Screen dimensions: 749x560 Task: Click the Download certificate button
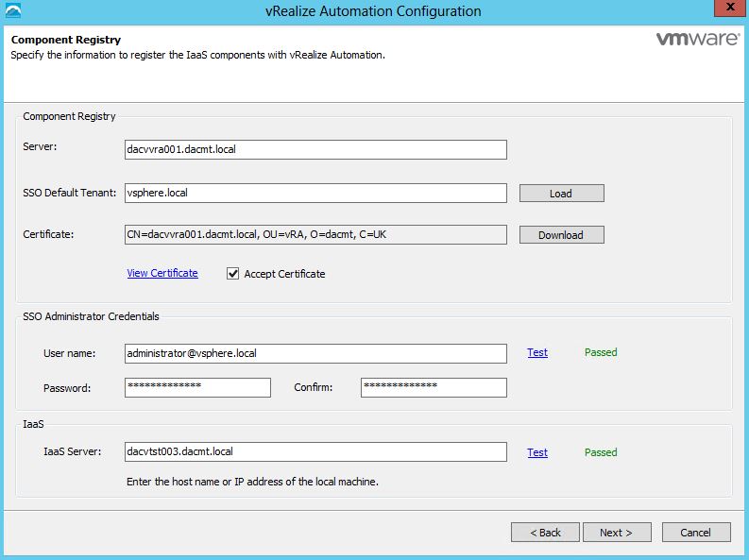click(562, 235)
